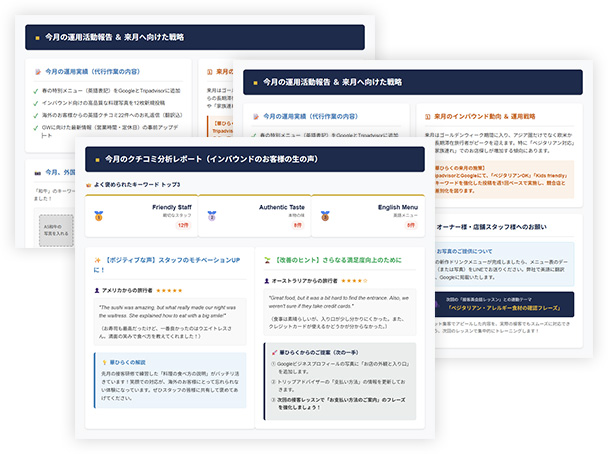Viewport: 608px width, 454px height.
Task: Click the 【ポジティブな声】 section heading
Action: pos(167,264)
